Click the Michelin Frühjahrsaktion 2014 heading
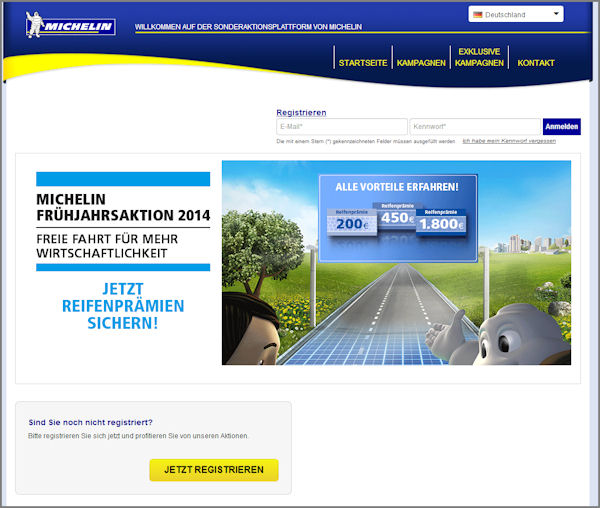600x508 pixels. [x=123, y=207]
